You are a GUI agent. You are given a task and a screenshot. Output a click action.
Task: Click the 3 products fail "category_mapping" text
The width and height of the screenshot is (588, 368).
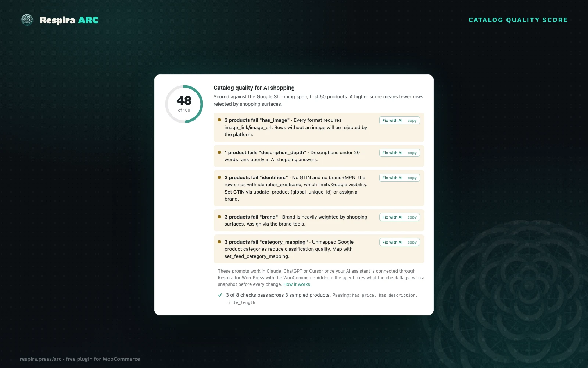pos(266,242)
